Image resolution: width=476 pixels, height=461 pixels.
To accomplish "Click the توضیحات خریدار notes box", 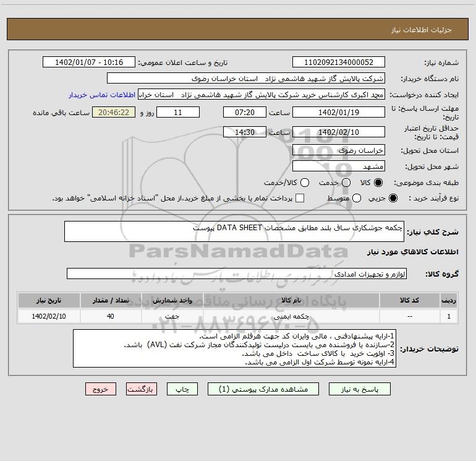I will coord(236,348).
